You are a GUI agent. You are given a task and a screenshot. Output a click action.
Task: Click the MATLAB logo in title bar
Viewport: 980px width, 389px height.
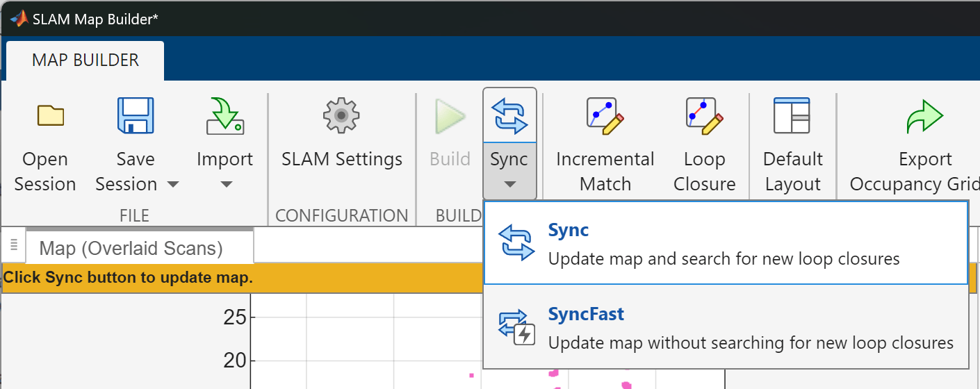pos(19,19)
